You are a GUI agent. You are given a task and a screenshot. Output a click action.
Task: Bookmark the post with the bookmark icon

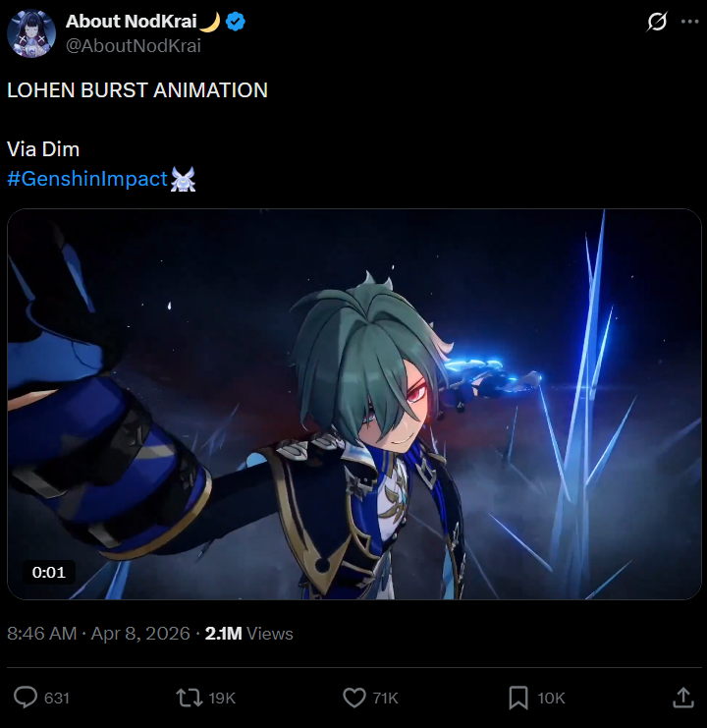[518, 698]
